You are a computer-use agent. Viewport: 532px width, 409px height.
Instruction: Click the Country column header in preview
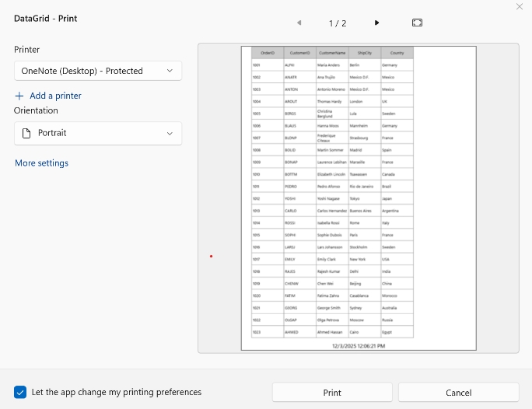click(397, 53)
